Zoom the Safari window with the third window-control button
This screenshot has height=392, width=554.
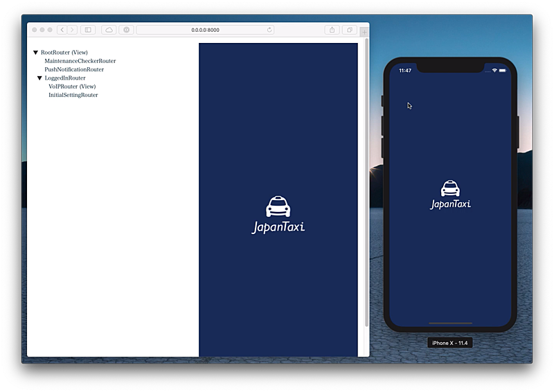click(x=50, y=30)
